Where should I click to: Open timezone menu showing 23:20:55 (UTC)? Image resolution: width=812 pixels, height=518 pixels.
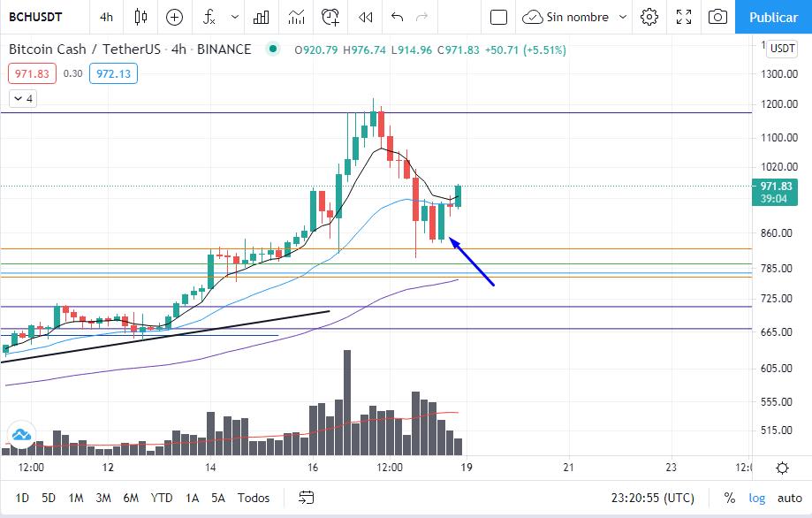point(652,498)
